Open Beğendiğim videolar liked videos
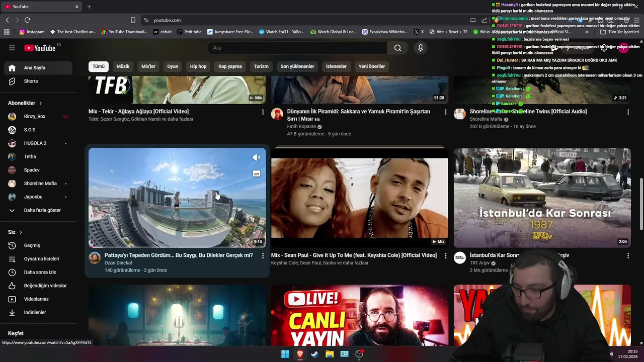Image resolution: width=644 pixels, height=362 pixels. coord(38,286)
